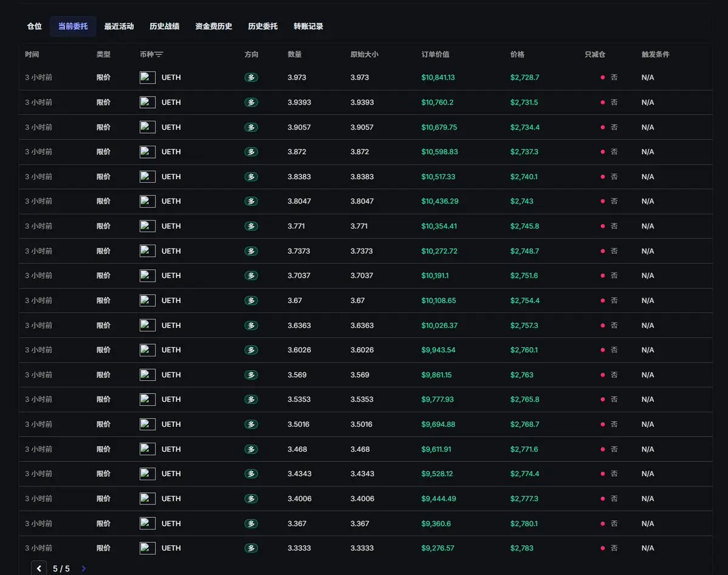
Task: Click the 多 badge in the $2,783 row
Action: (x=251, y=548)
